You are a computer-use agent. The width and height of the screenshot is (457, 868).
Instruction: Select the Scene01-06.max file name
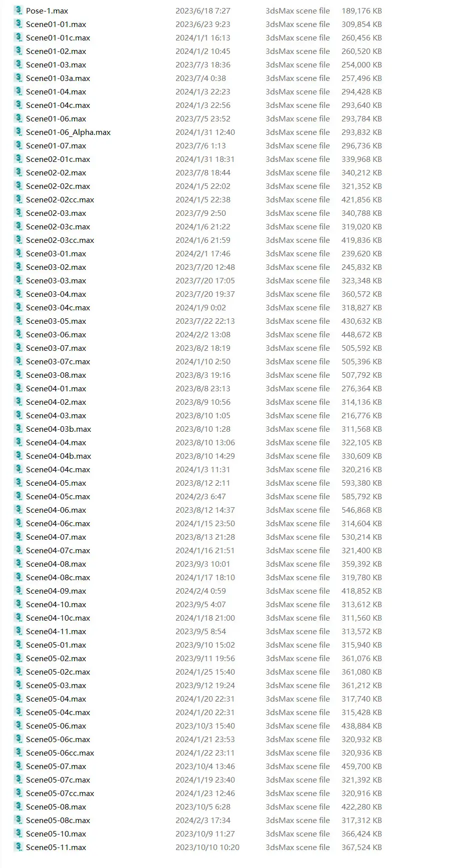[x=56, y=118]
